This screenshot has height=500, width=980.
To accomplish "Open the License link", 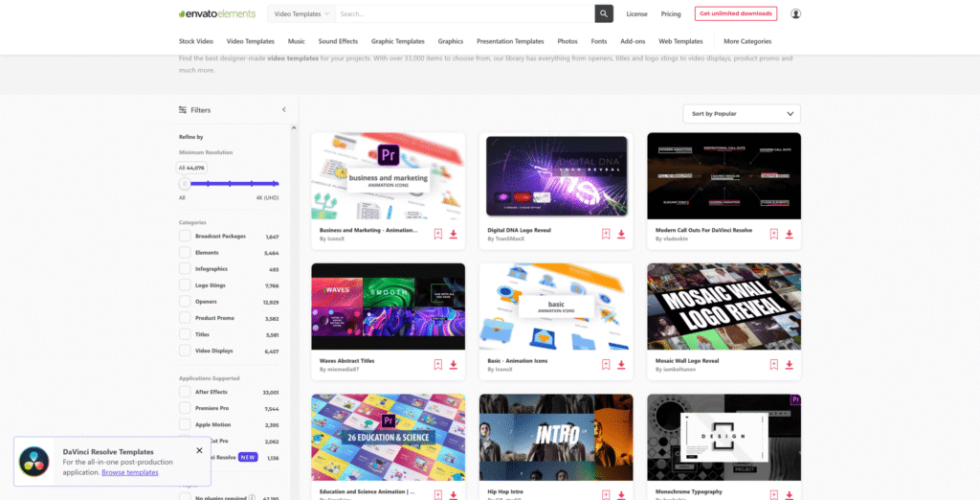I will (x=636, y=13).
